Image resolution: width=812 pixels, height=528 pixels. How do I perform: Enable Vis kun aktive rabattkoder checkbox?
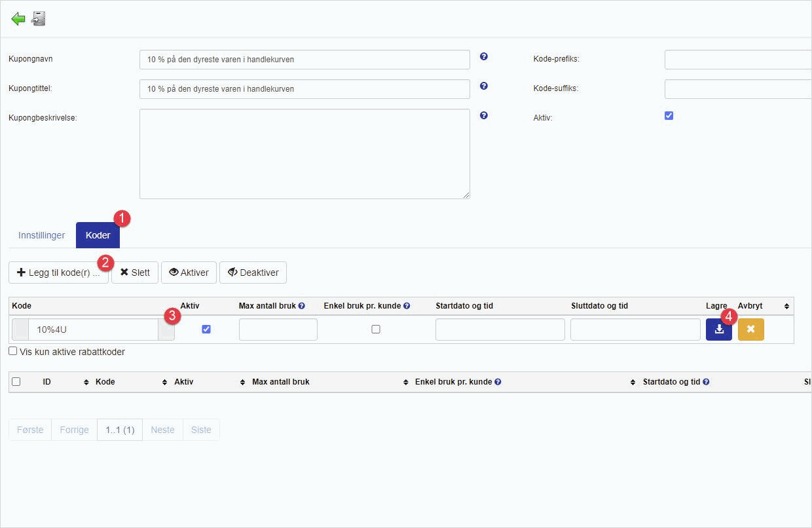coord(13,351)
